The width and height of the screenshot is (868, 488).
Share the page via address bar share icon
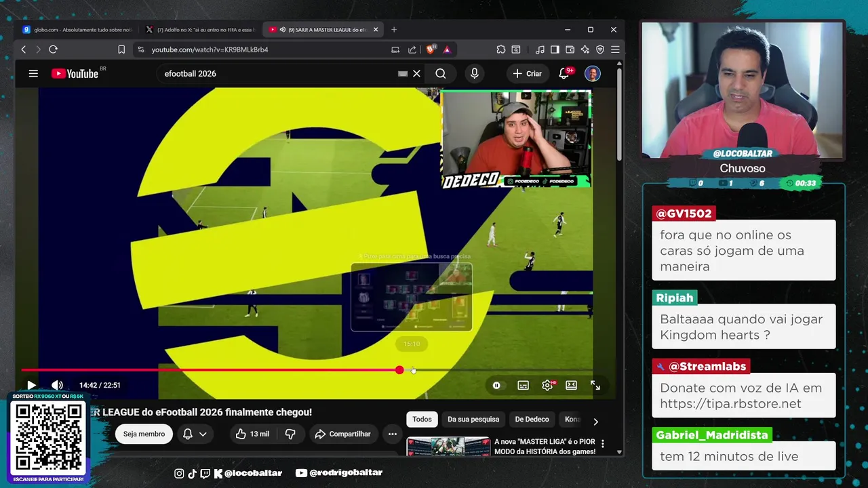(x=412, y=49)
